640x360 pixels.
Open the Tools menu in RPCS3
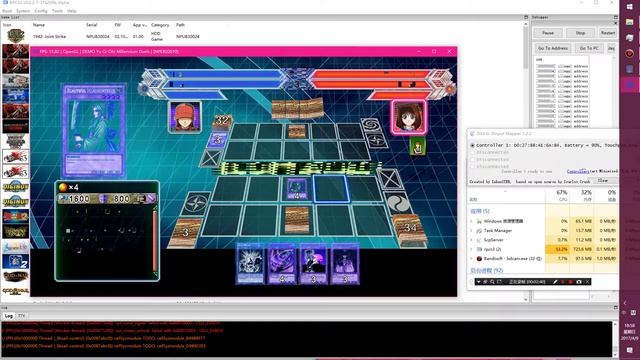[58, 11]
